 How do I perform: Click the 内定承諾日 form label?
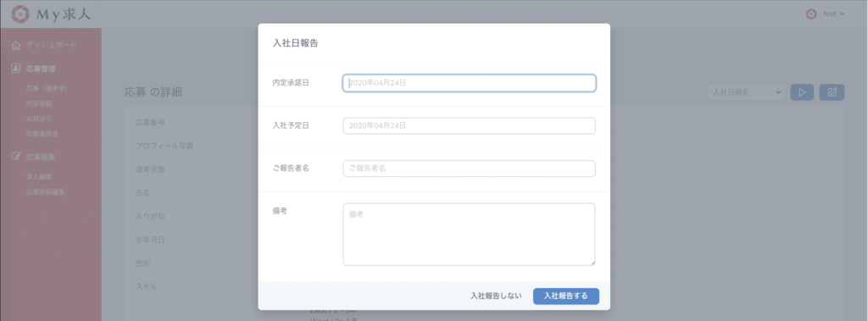tap(291, 82)
